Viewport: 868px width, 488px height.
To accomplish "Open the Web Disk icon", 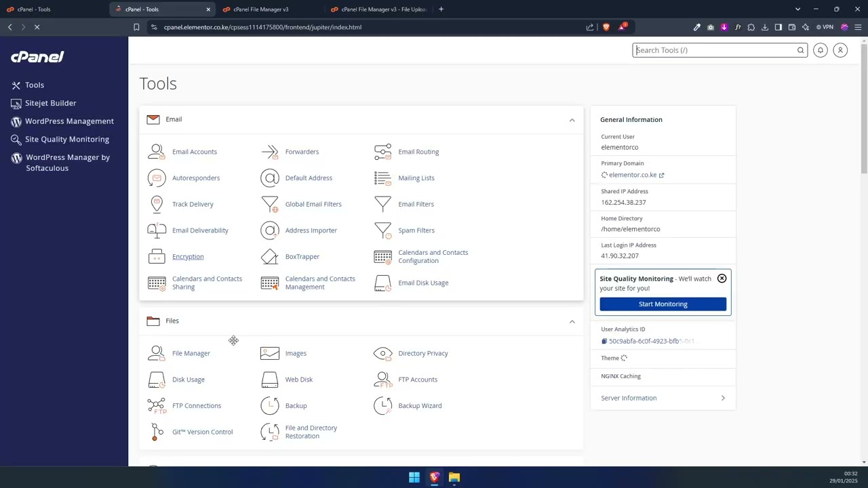I will tap(270, 380).
